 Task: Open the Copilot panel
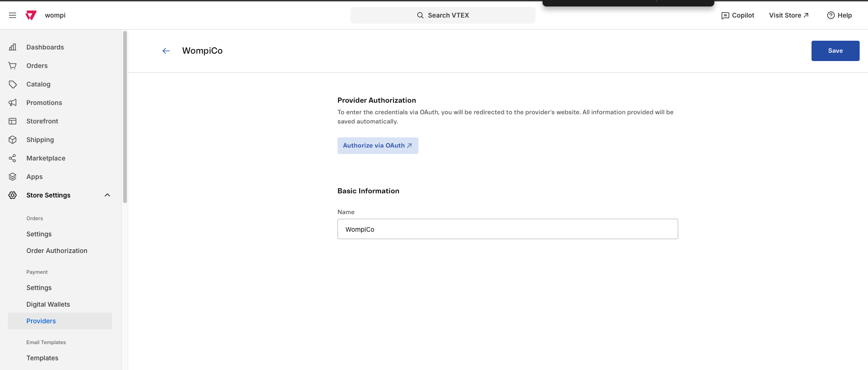[738, 15]
